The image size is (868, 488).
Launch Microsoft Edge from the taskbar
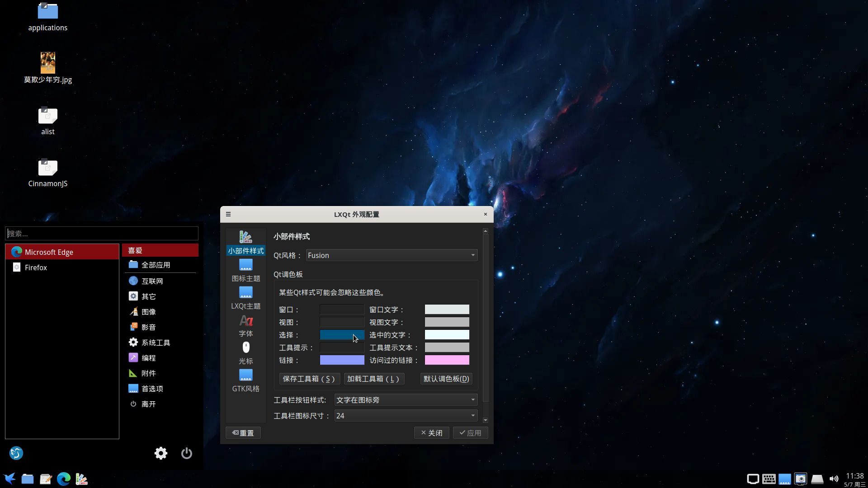tap(64, 479)
